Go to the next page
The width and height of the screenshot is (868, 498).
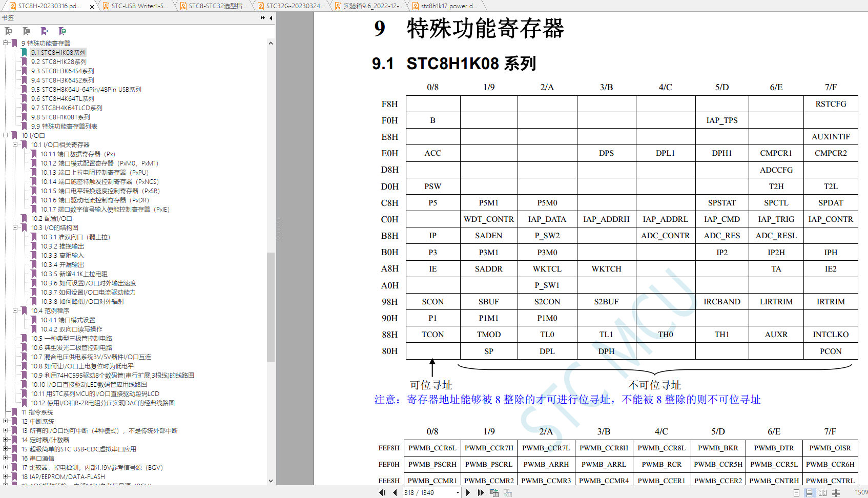468,492
